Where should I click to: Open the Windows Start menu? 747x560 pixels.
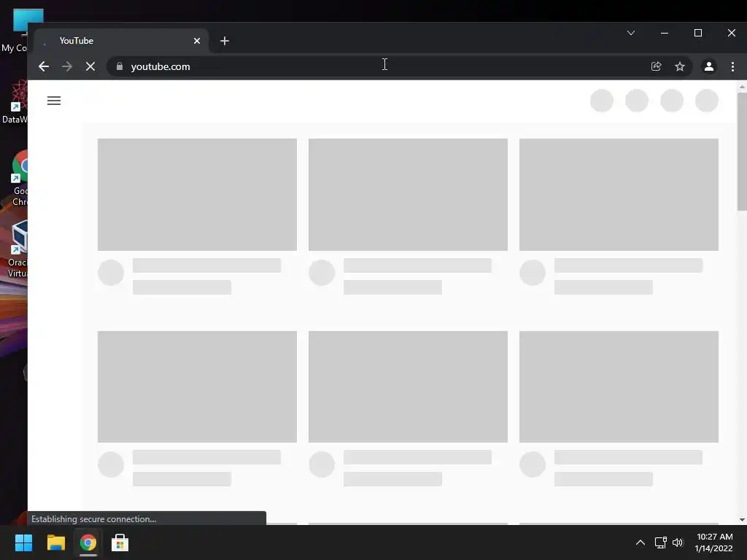pyautogui.click(x=23, y=542)
